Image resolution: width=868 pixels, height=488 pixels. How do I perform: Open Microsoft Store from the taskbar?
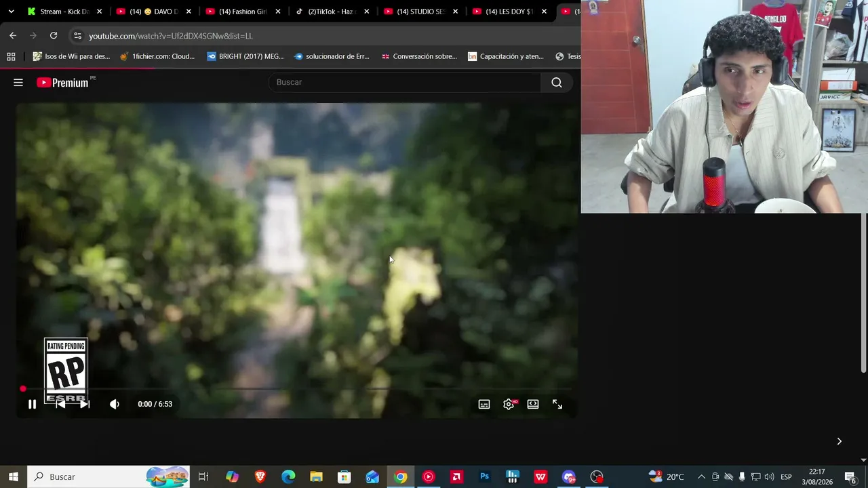pyautogui.click(x=344, y=476)
